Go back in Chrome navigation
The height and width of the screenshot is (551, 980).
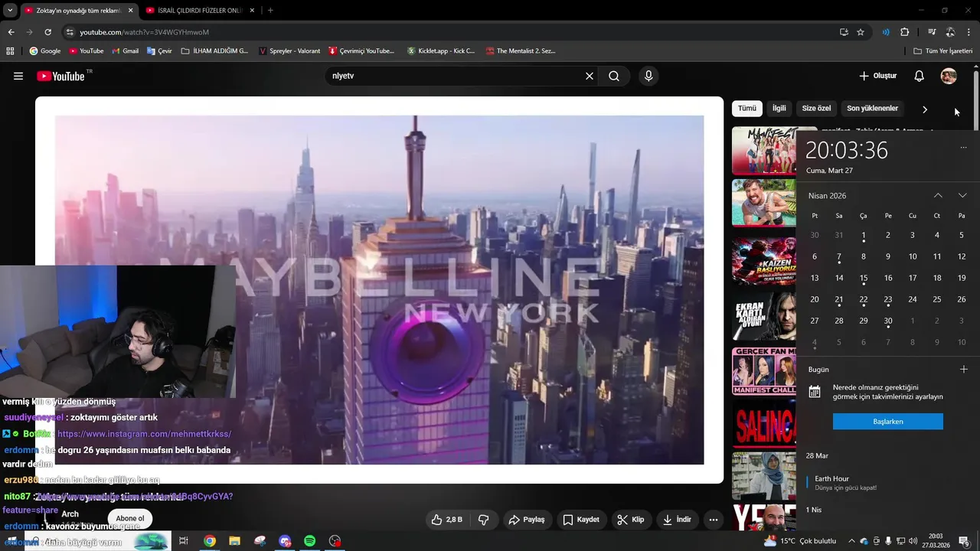coord(11,32)
